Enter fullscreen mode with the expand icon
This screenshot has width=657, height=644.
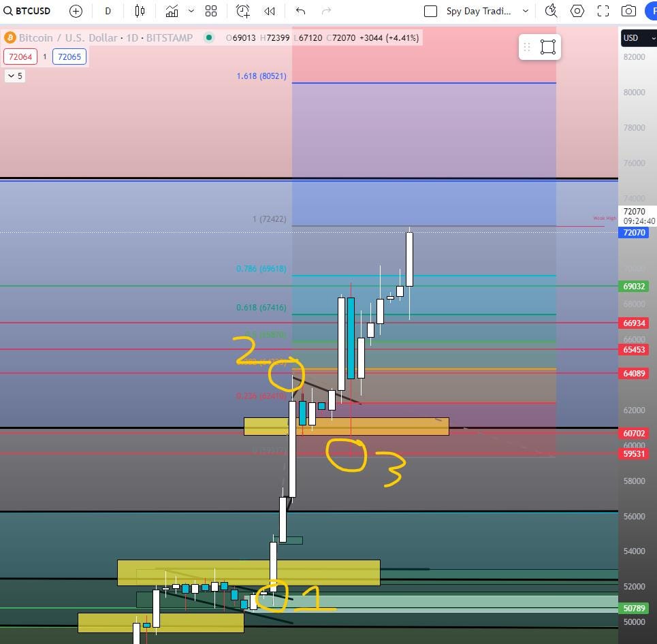pos(602,11)
